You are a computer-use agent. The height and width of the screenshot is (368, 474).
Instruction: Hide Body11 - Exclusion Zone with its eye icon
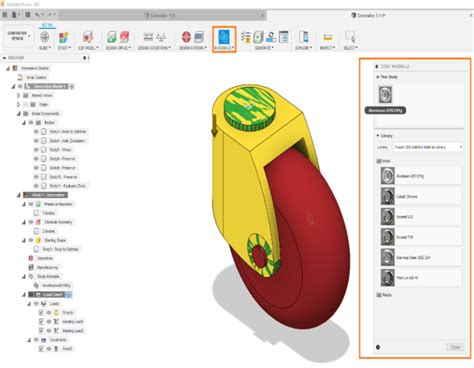point(36,186)
